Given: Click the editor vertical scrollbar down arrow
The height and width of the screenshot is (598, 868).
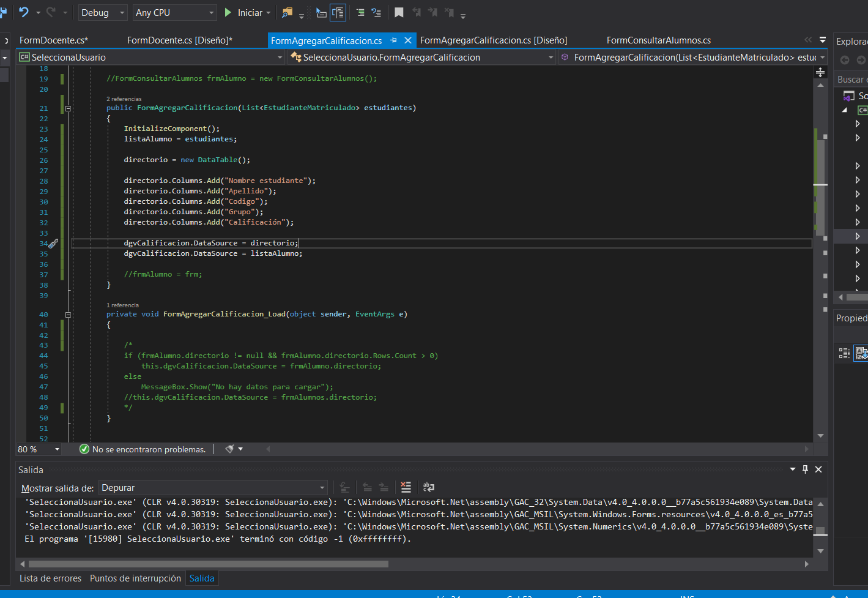Looking at the screenshot, I should (x=820, y=436).
